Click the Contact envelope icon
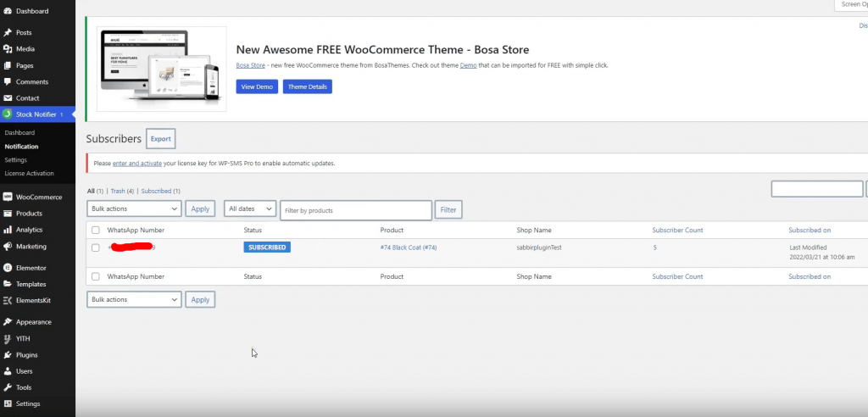This screenshot has width=868, height=417. (7, 98)
